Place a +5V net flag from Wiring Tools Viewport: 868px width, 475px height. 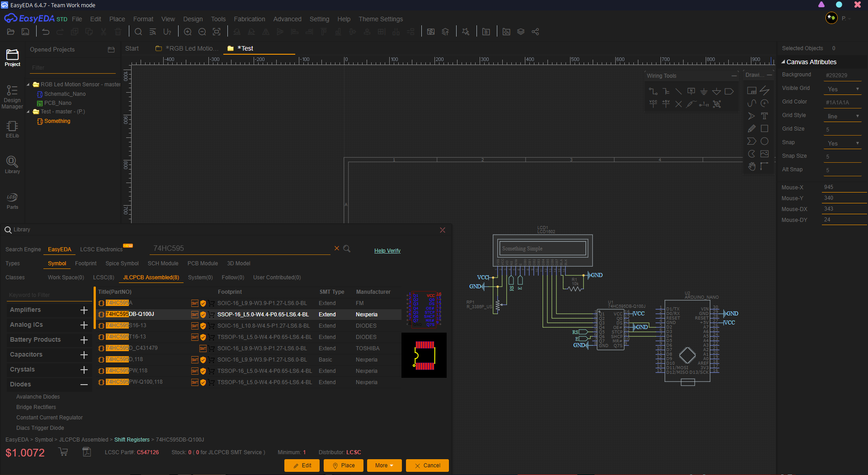666,104
